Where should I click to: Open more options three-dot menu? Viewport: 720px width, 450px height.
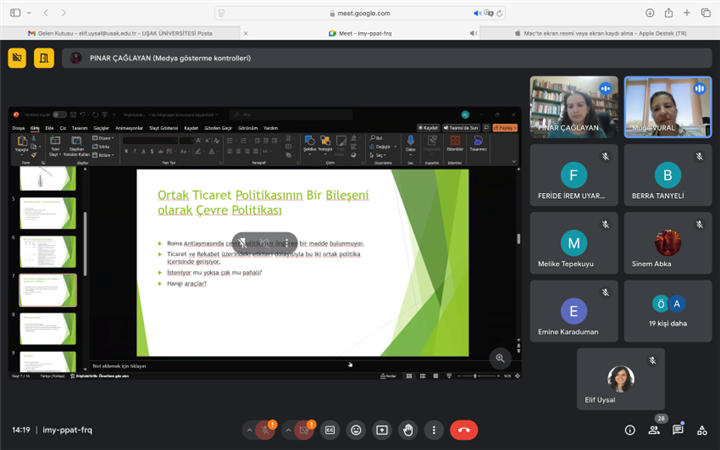(433, 430)
